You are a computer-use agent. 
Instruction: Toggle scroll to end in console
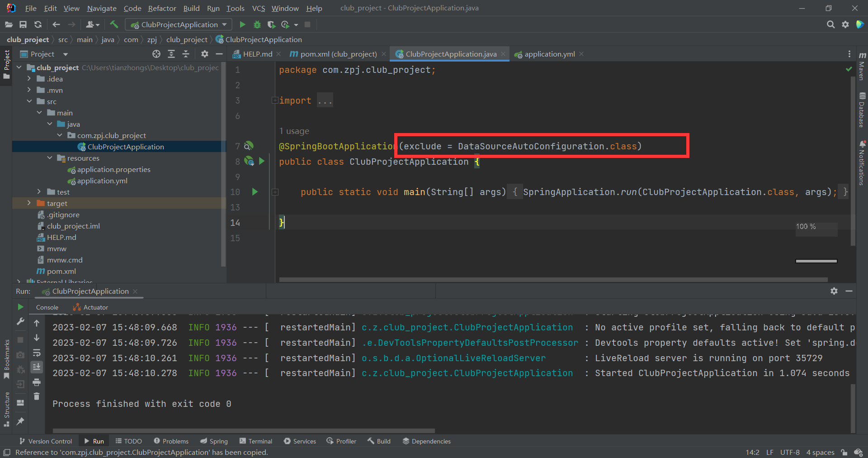click(x=37, y=367)
